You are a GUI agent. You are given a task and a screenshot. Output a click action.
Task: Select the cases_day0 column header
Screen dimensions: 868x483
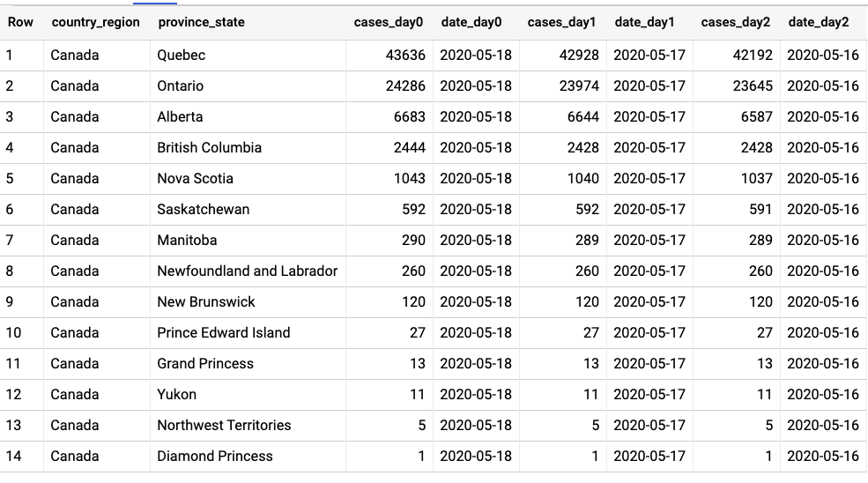(x=388, y=22)
